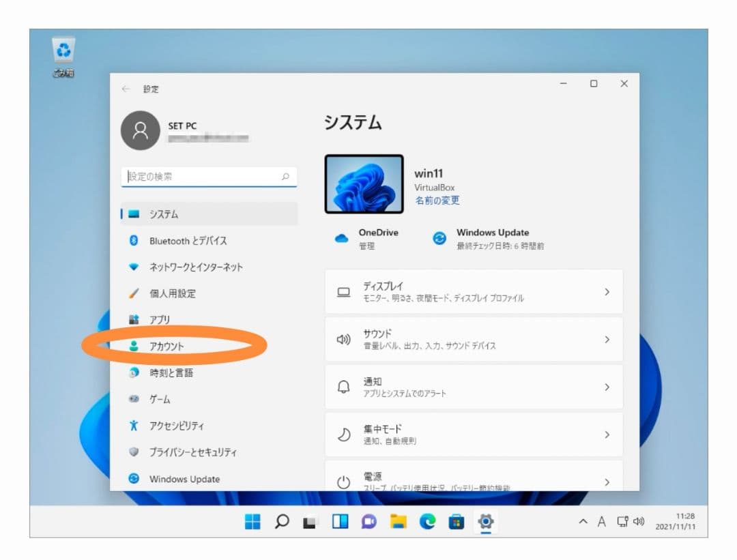Show hidden system tray icons
The height and width of the screenshot is (560, 737).
583,522
